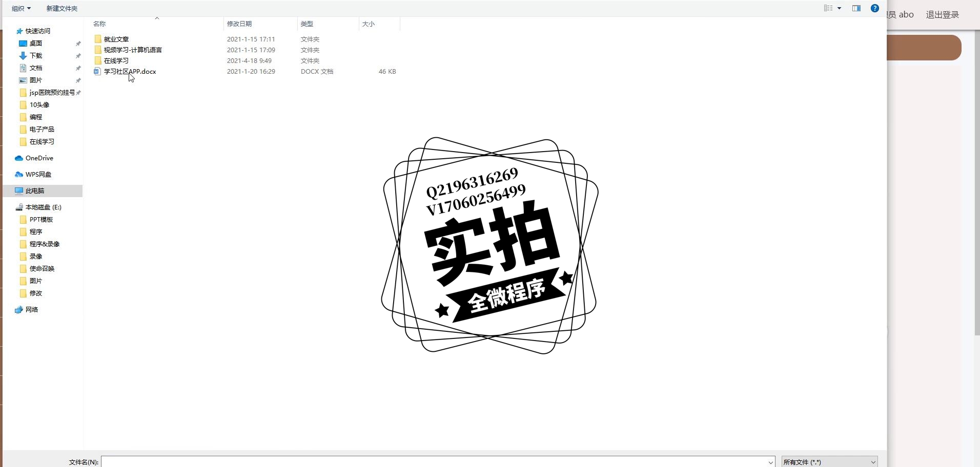
Task: Sort by the 名称 column header
Action: tap(99, 24)
